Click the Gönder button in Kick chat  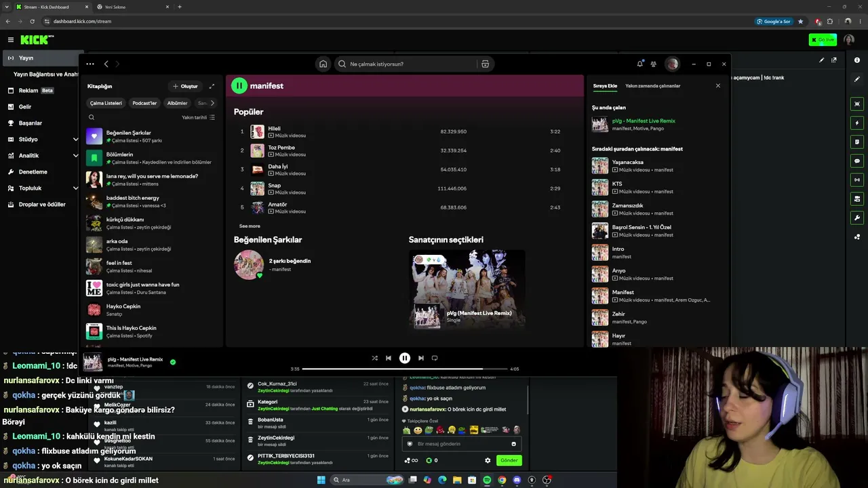(x=509, y=460)
